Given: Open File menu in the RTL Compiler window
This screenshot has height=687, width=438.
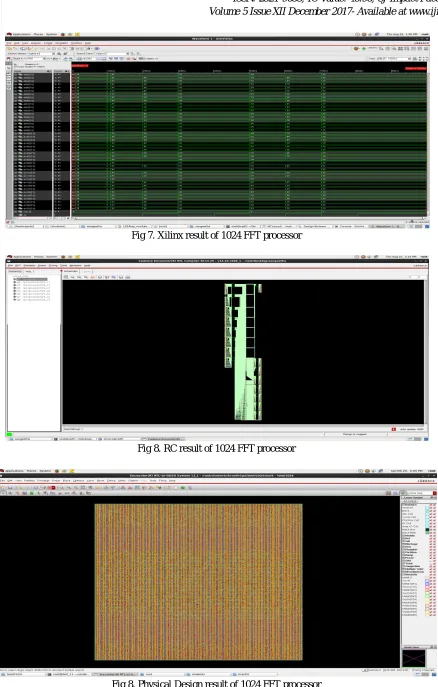Looking at the screenshot, I should click(11, 266).
